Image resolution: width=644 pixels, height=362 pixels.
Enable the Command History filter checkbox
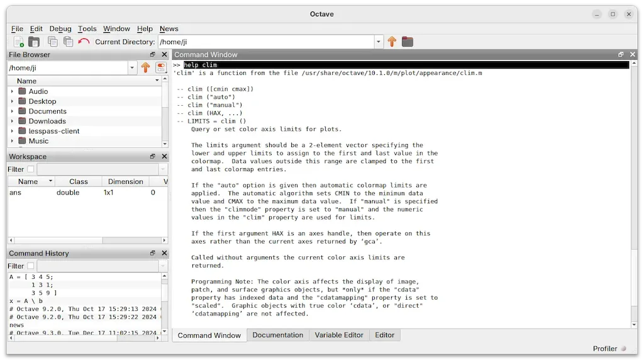click(x=31, y=266)
